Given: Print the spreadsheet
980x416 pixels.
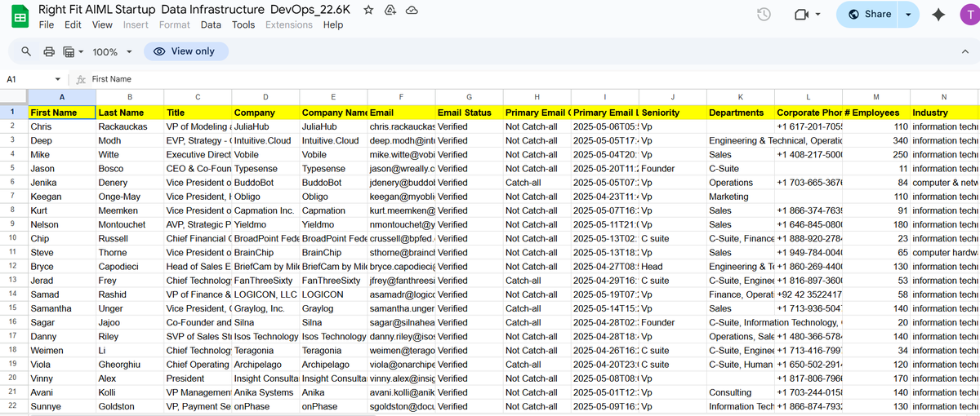Looking at the screenshot, I should [49, 51].
